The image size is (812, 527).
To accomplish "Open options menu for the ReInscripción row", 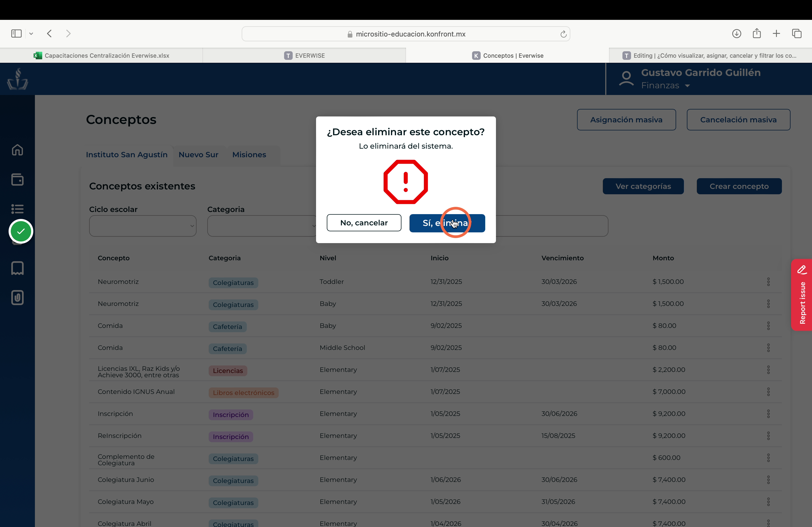I will (x=768, y=436).
